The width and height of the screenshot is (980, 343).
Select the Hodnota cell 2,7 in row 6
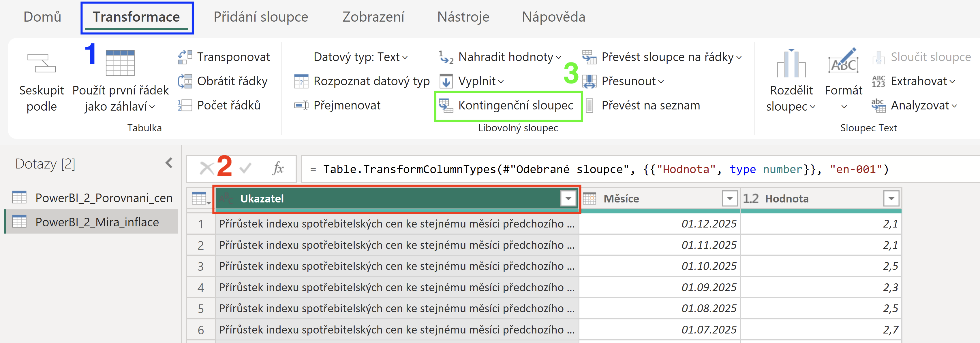821,329
